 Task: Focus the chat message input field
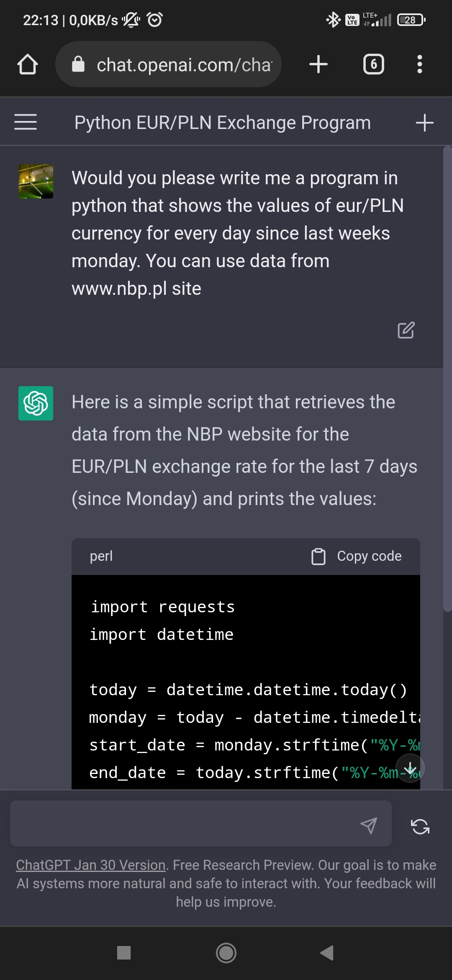tap(184, 823)
